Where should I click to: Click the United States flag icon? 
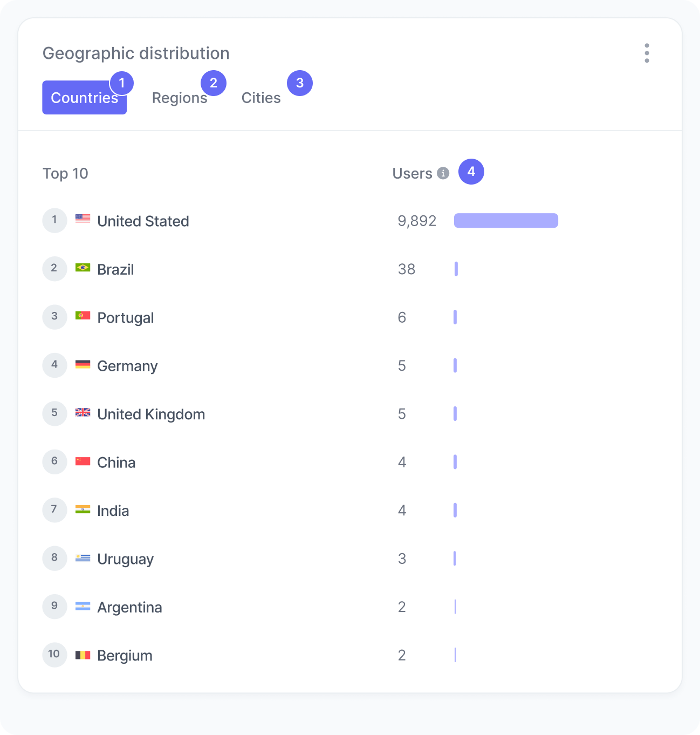tap(83, 219)
